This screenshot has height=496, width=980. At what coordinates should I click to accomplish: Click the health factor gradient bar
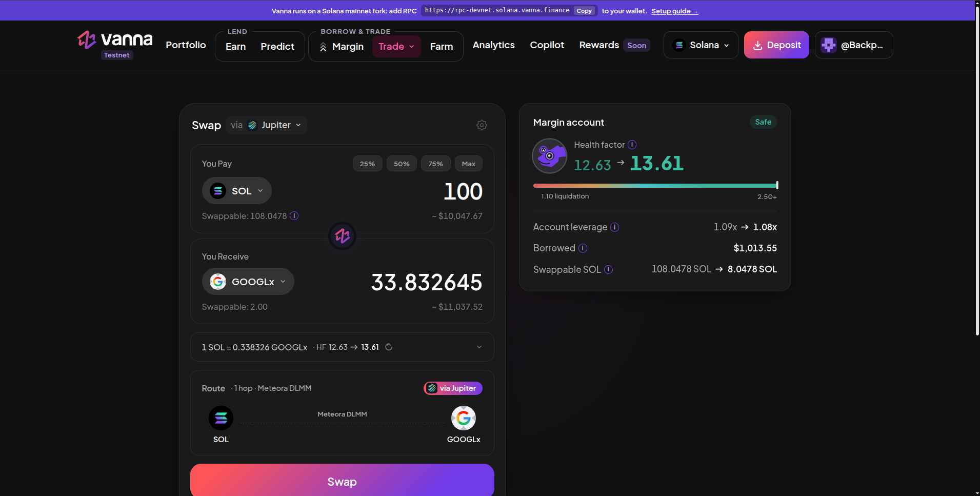tap(655, 186)
